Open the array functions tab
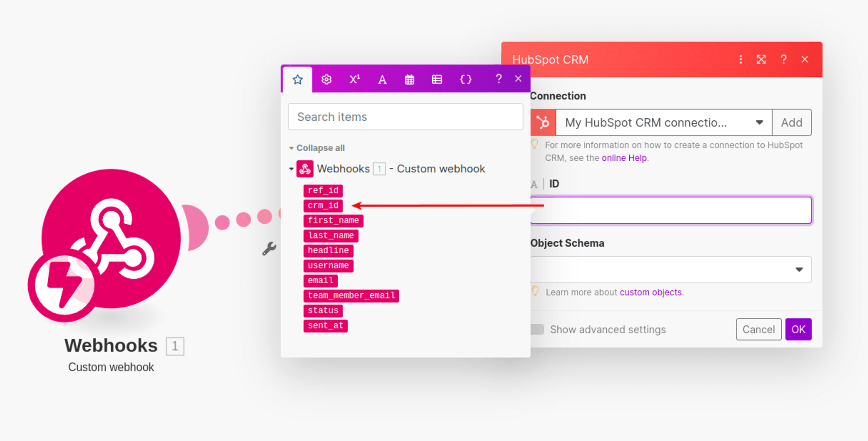 tap(437, 80)
